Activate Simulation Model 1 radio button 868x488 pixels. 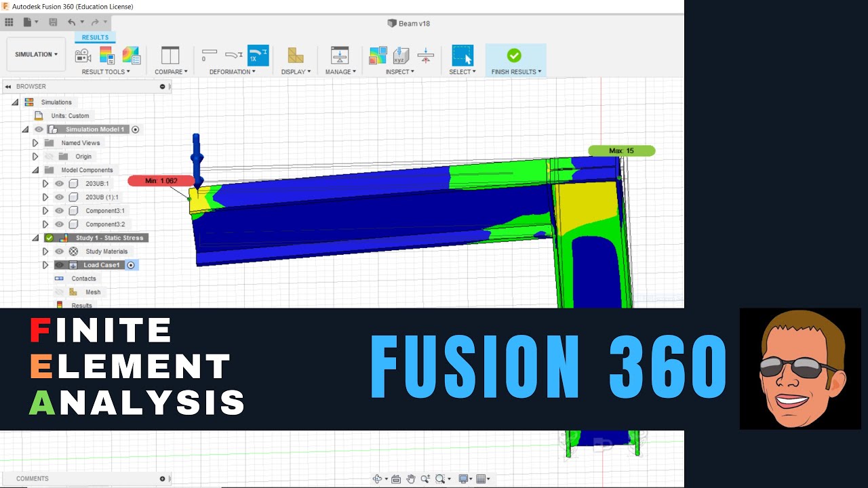[135, 129]
